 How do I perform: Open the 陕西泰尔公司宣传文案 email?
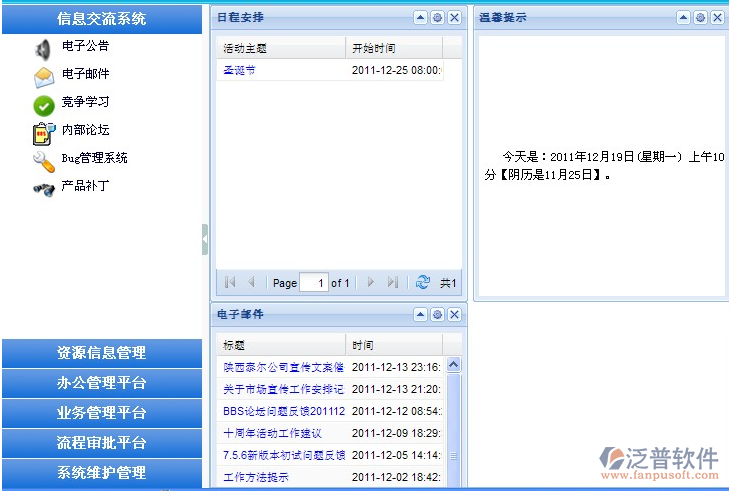pos(284,367)
